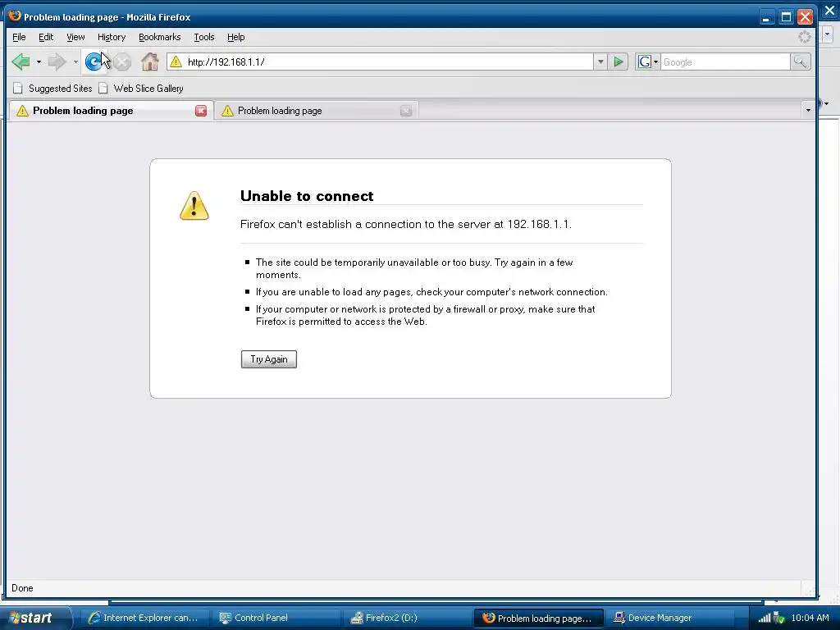Open the Tools menu
The width and height of the screenshot is (840, 630).
click(204, 37)
